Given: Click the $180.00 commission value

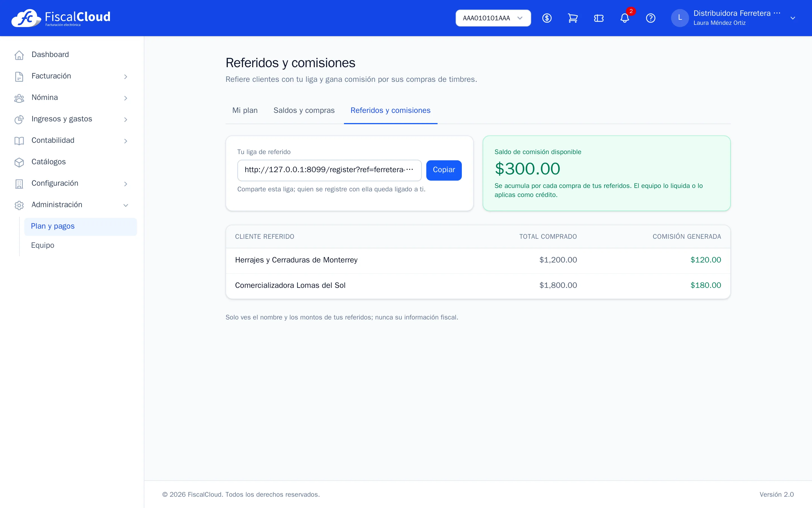Looking at the screenshot, I should [x=706, y=286].
